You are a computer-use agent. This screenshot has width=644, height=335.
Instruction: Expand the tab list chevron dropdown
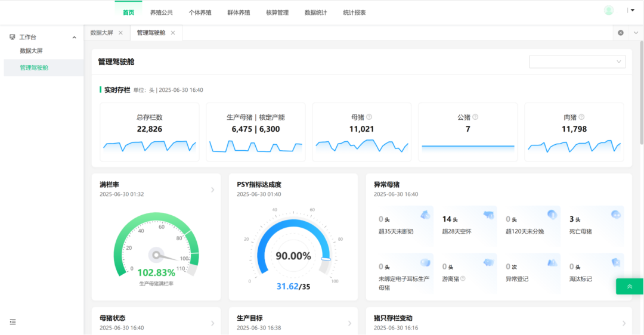636,33
